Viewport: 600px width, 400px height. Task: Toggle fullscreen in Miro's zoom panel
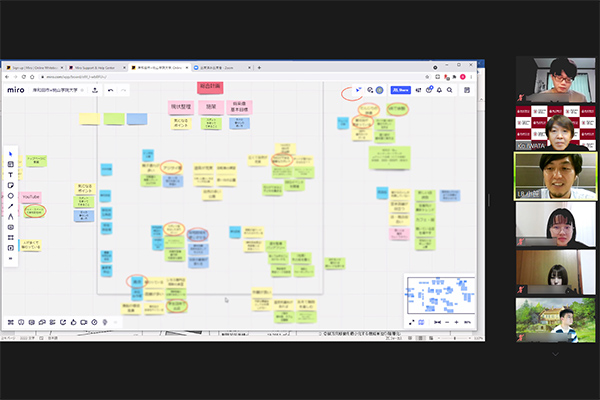pos(412,322)
